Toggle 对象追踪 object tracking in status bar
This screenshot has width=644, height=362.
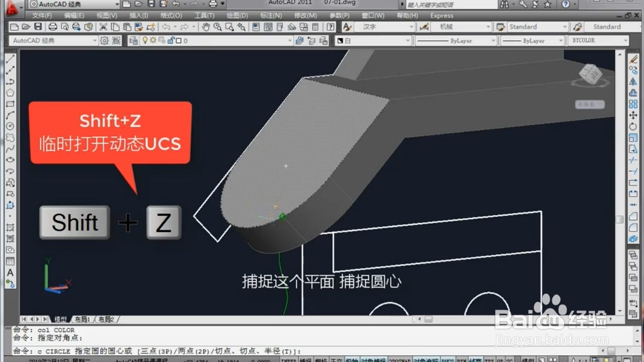point(426,359)
